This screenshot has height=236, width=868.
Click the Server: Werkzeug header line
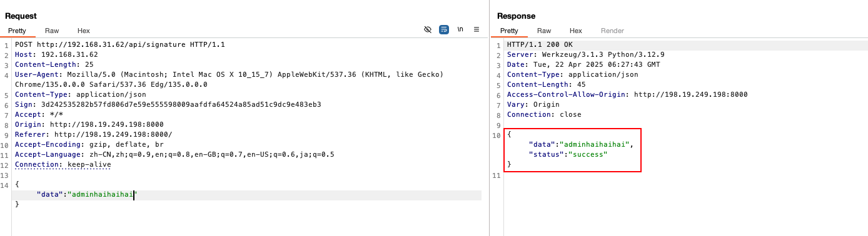pyautogui.click(x=585, y=55)
